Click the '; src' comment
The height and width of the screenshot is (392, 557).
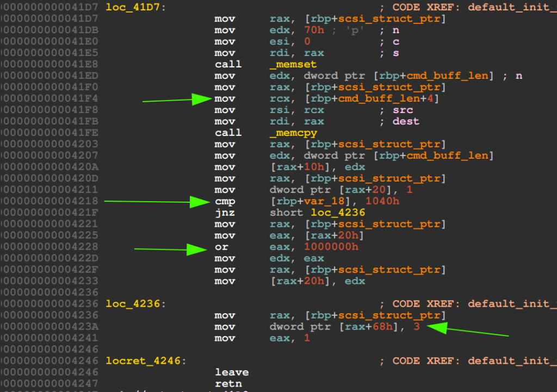tap(396, 110)
